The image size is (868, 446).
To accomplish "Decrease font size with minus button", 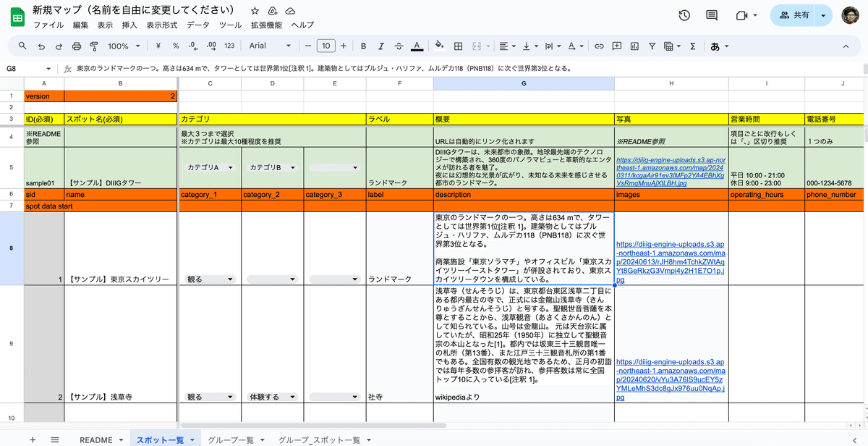I will [308, 46].
